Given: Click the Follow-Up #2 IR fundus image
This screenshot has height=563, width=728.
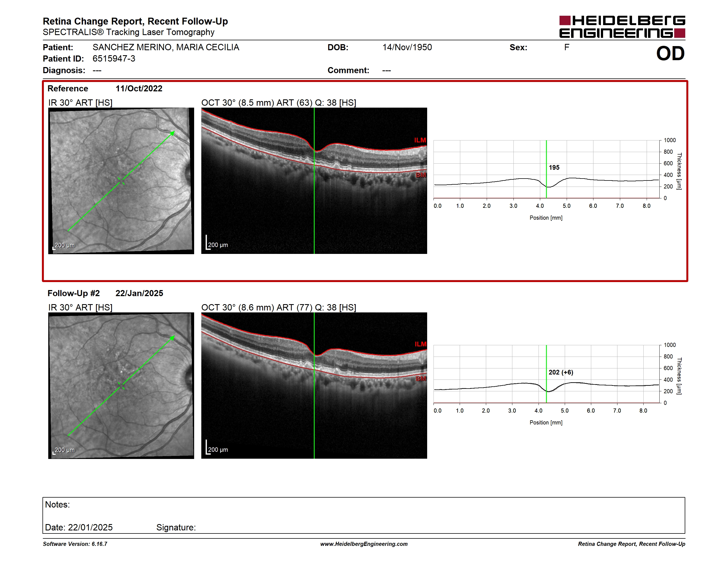Looking at the screenshot, I should point(121,385).
